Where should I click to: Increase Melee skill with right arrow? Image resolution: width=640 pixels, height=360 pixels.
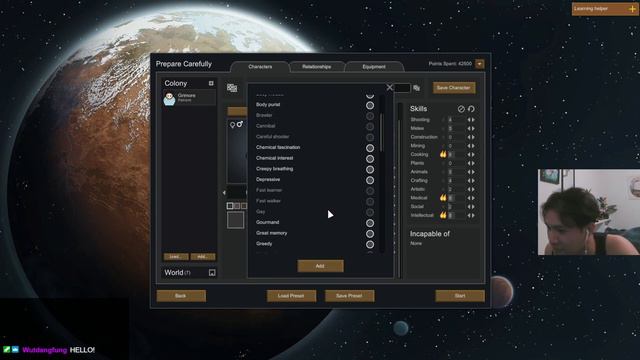click(x=473, y=129)
